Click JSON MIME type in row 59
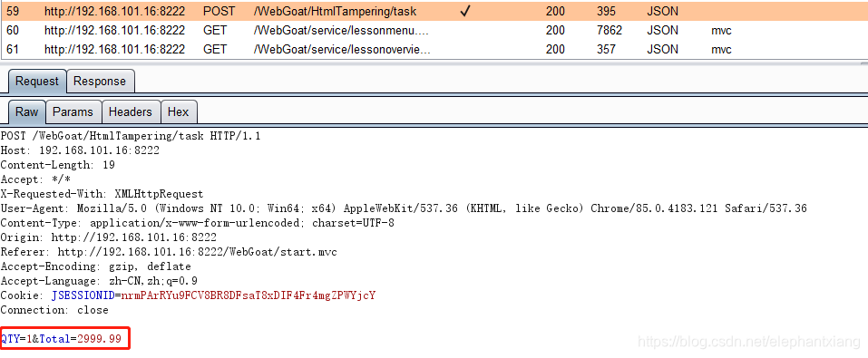The image size is (868, 358). point(662,11)
